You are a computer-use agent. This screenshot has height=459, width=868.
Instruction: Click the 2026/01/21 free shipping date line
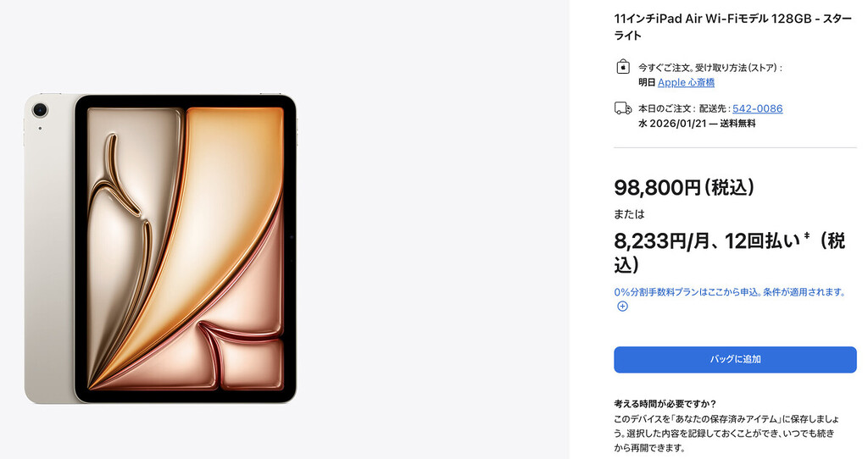pos(697,124)
